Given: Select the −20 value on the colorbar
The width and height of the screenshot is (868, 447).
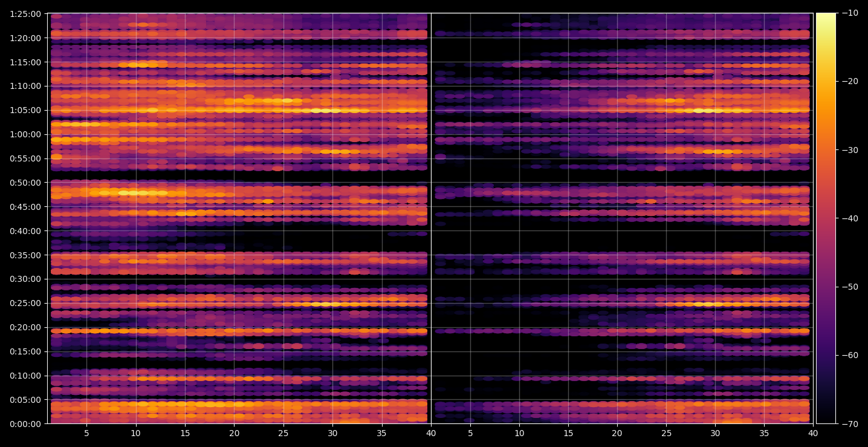Looking at the screenshot, I should pyautogui.click(x=849, y=82).
